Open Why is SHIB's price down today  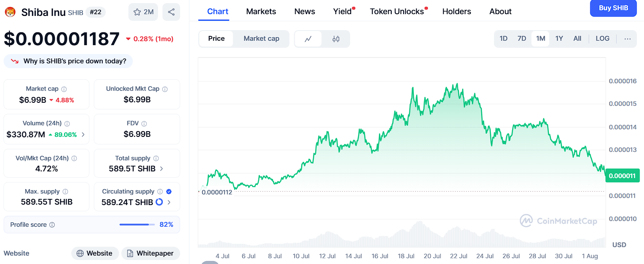68,61
